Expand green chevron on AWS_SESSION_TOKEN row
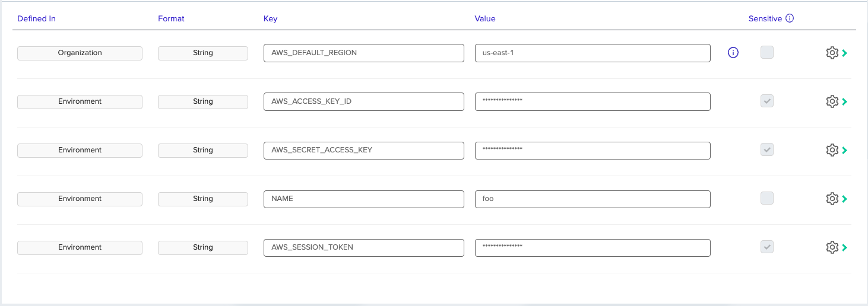Viewport: 868px width, 306px height. (844, 247)
